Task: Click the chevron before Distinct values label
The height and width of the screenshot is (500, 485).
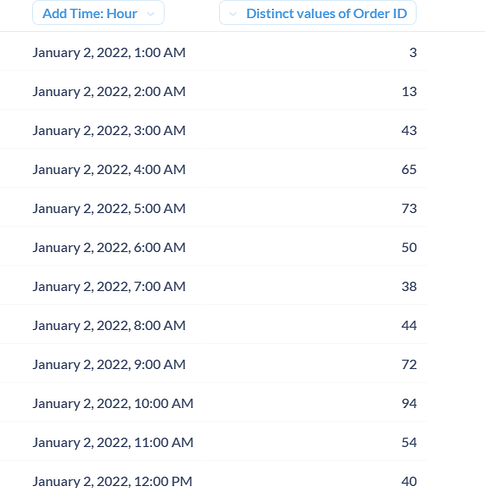Action: click(x=233, y=14)
